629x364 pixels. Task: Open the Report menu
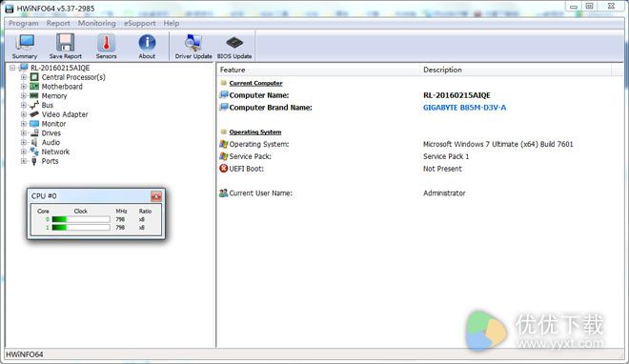click(x=58, y=23)
